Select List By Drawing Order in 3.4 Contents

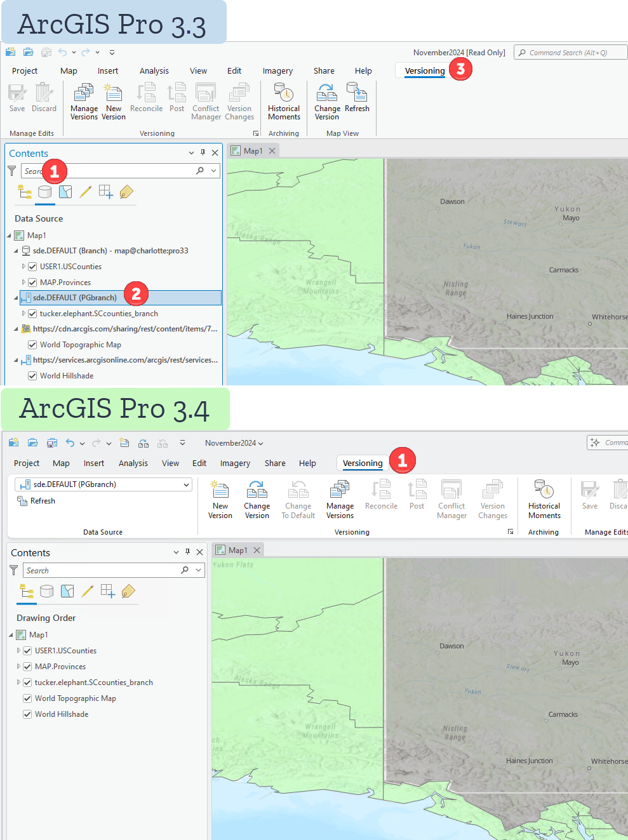27,591
